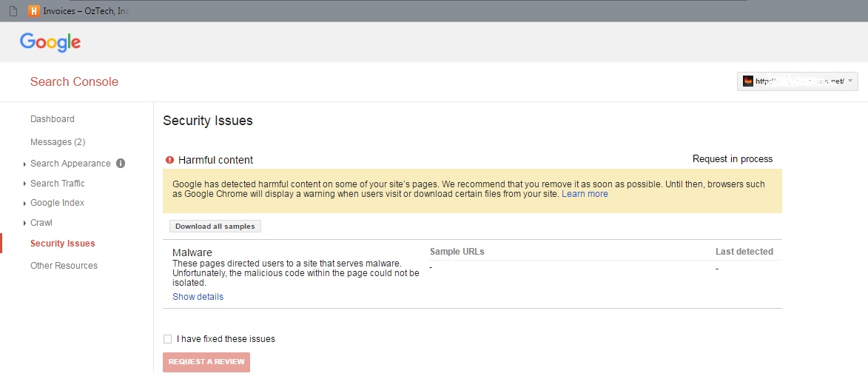The image size is (868, 382).
Task: Click the Harmful content heading text
Action: tap(215, 160)
